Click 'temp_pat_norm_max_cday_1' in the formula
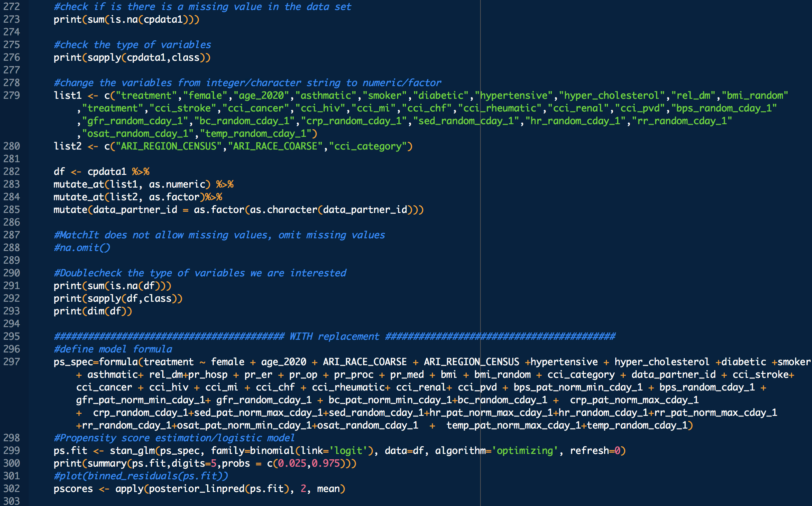Screen dimensions: 812x506 [514, 425]
